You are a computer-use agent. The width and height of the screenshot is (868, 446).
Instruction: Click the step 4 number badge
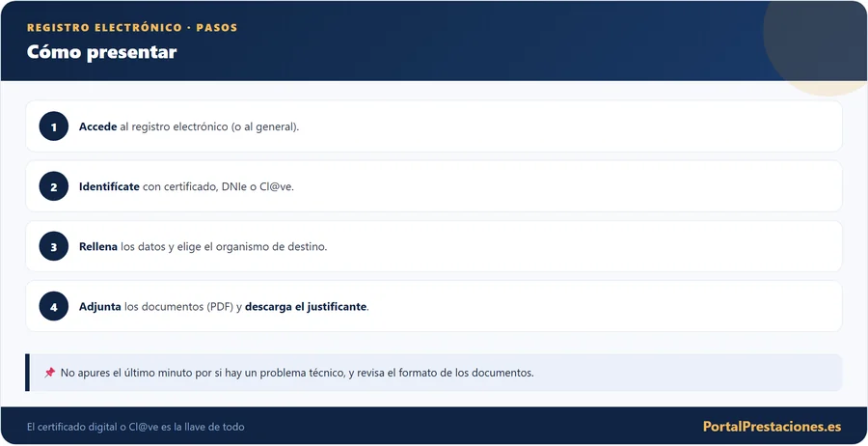[x=54, y=306]
